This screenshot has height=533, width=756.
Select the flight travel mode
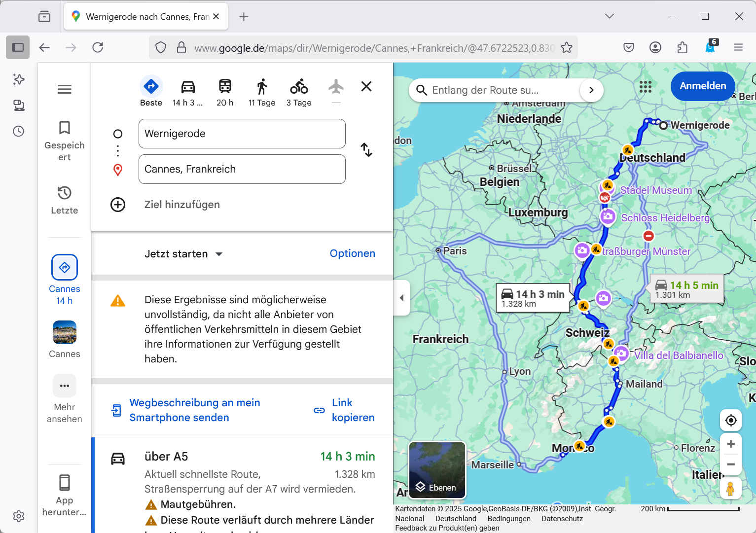pos(336,86)
